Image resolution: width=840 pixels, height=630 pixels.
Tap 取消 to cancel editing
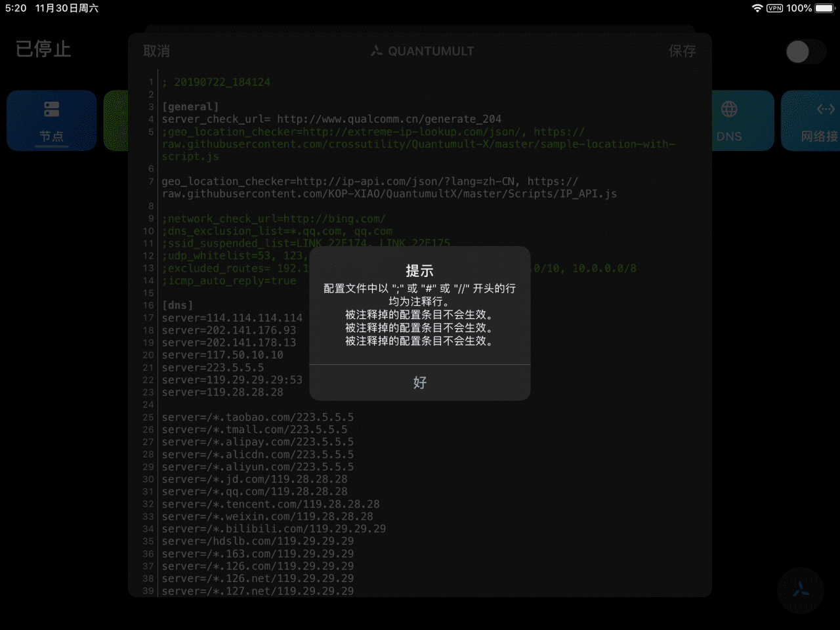[156, 51]
